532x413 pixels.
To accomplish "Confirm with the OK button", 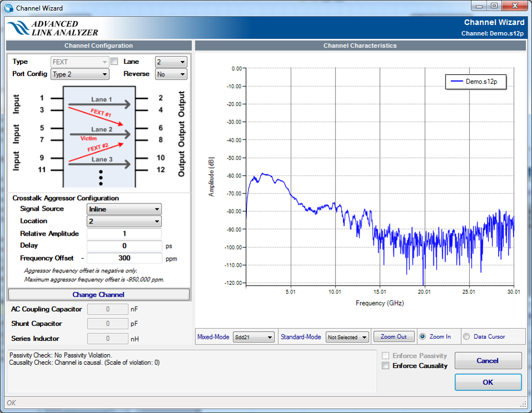I will pyautogui.click(x=488, y=382).
